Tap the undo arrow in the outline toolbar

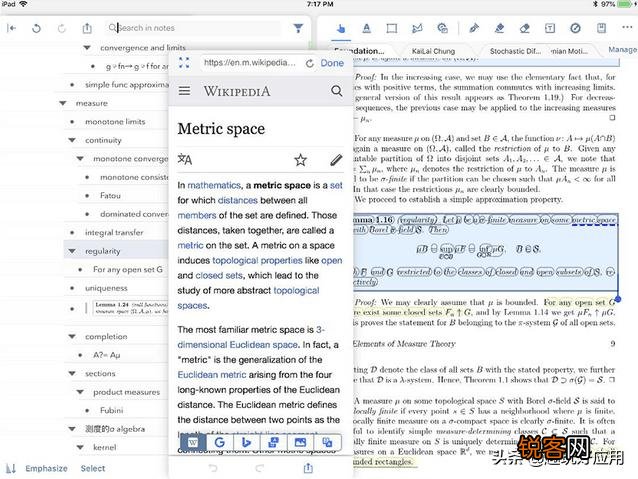pos(36,28)
